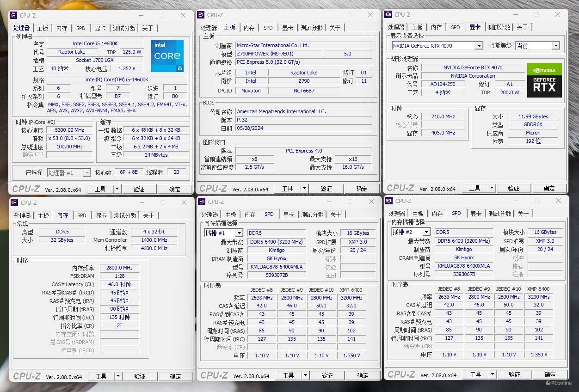The image size is (579, 392).
Task: Click CPU-Z title icon of graphics window
Action: point(388,14)
